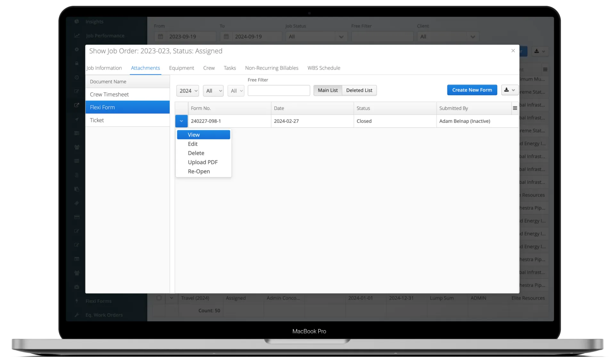Screen dimensions: 615x364
Task: Switch to the Equipment tab
Action: (182, 68)
